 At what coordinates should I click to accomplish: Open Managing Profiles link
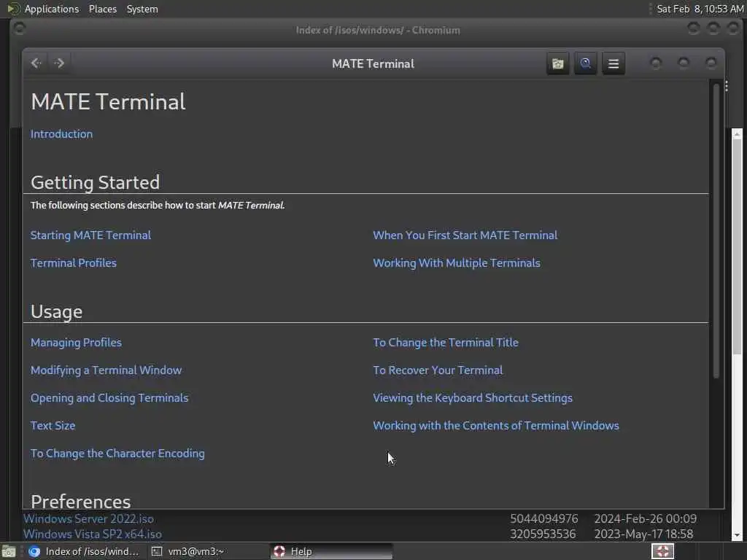pos(76,343)
